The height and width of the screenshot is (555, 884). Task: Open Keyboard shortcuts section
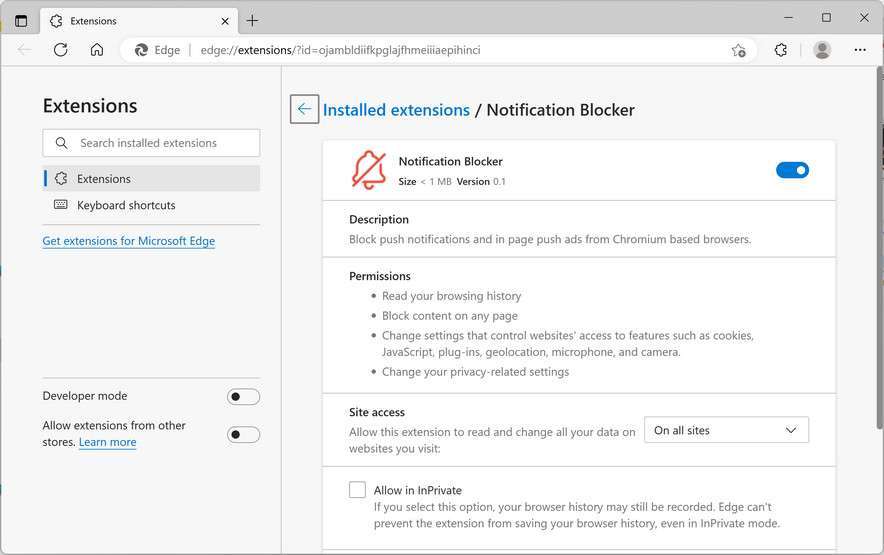coord(126,205)
